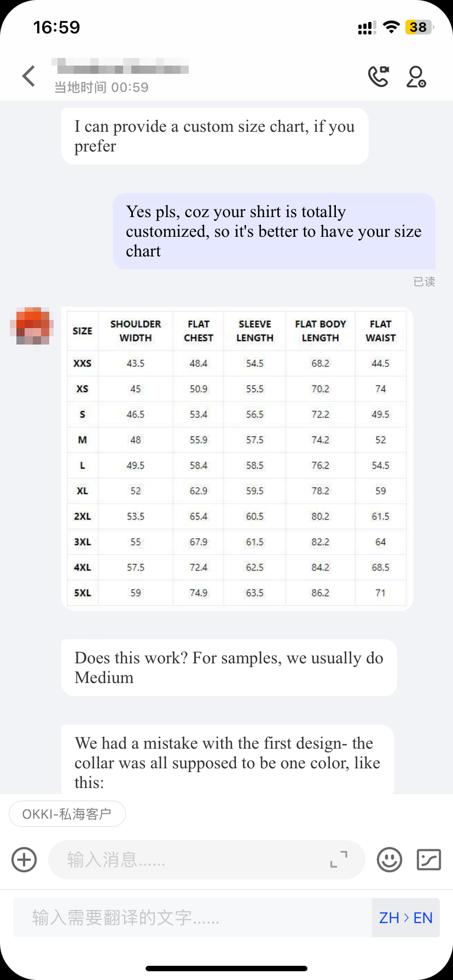The height and width of the screenshot is (980, 453).
Task: Select the OKKI-私海客户 tag
Action: pos(67,814)
